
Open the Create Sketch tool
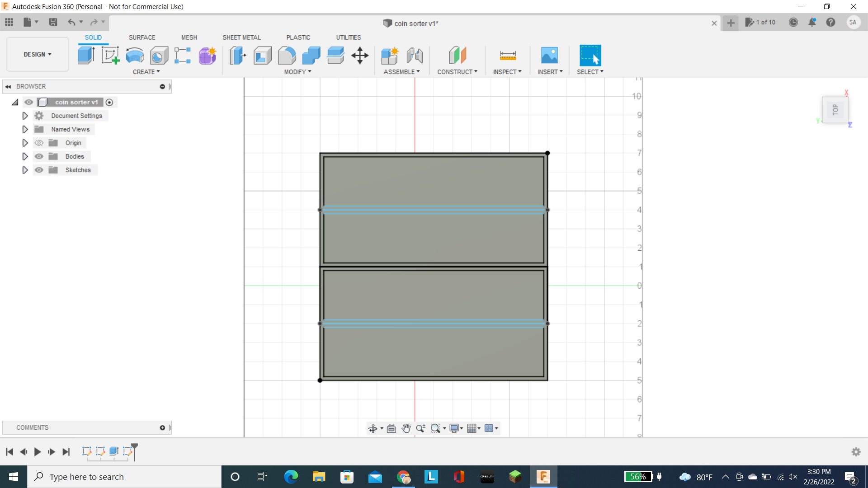(110, 55)
